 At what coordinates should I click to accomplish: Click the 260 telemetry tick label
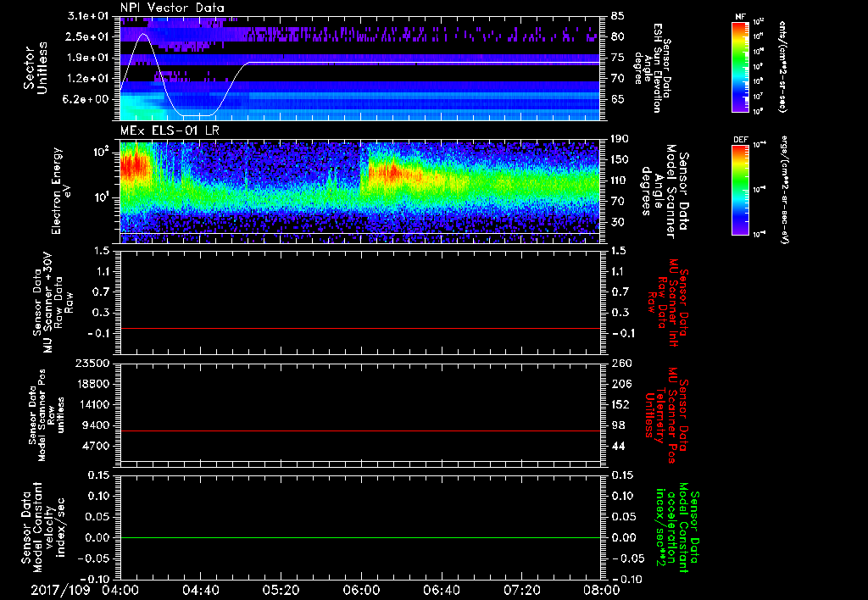coord(620,363)
